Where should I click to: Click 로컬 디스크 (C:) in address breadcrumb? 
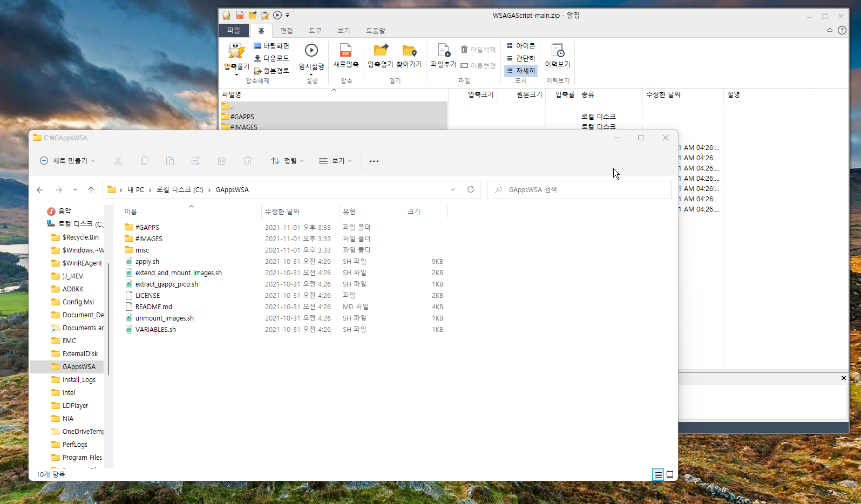[180, 190]
